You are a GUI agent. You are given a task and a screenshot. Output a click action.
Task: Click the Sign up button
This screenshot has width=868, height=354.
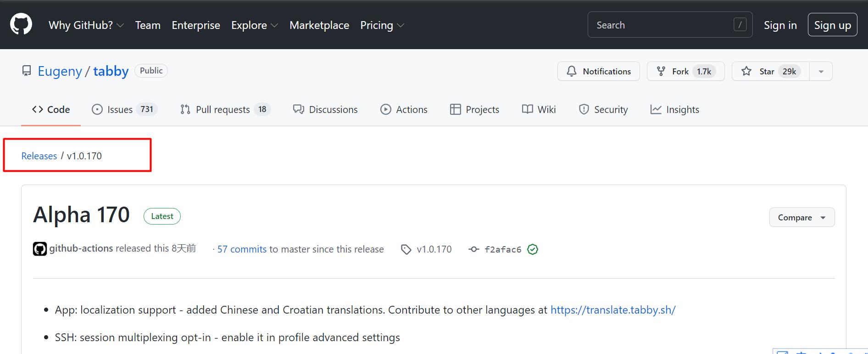(832, 25)
